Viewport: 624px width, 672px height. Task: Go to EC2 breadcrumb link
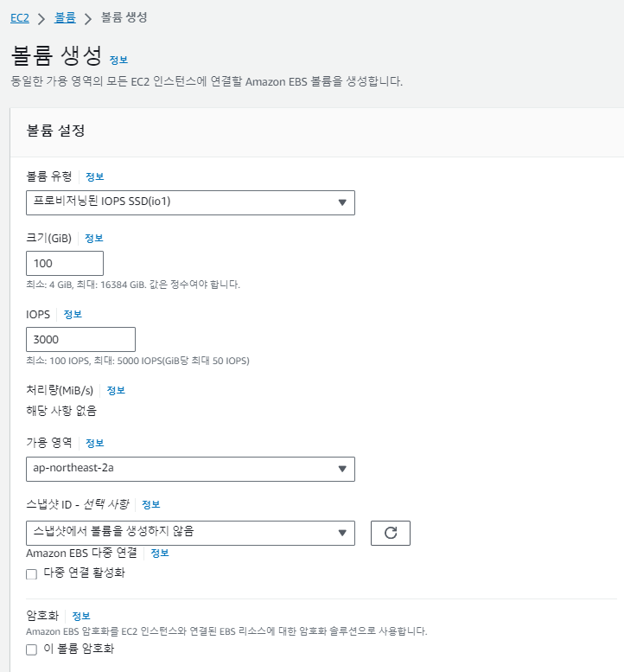click(21, 17)
